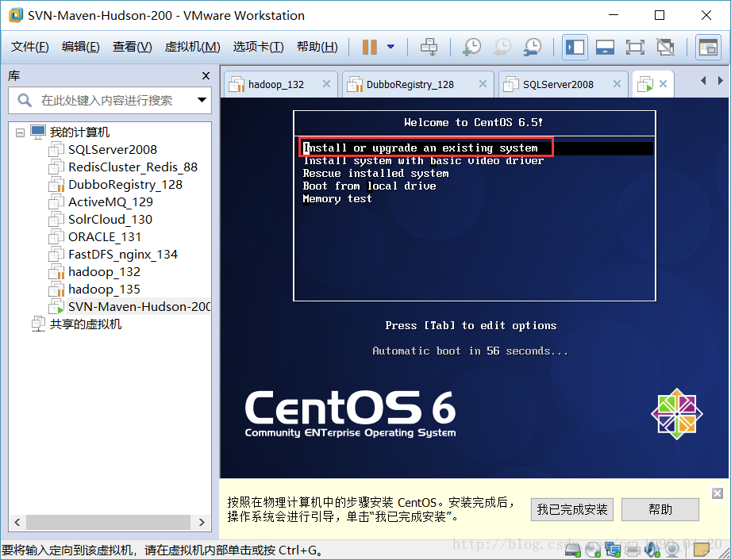Select Memory test boot option
Viewport: 731px width, 560px height.
click(x=337, y=198)
